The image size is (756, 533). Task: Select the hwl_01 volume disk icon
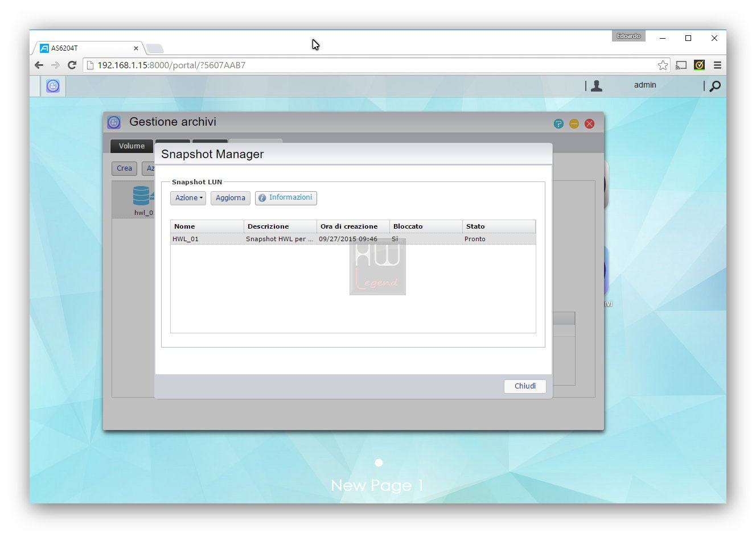click(x=142, y=196)
